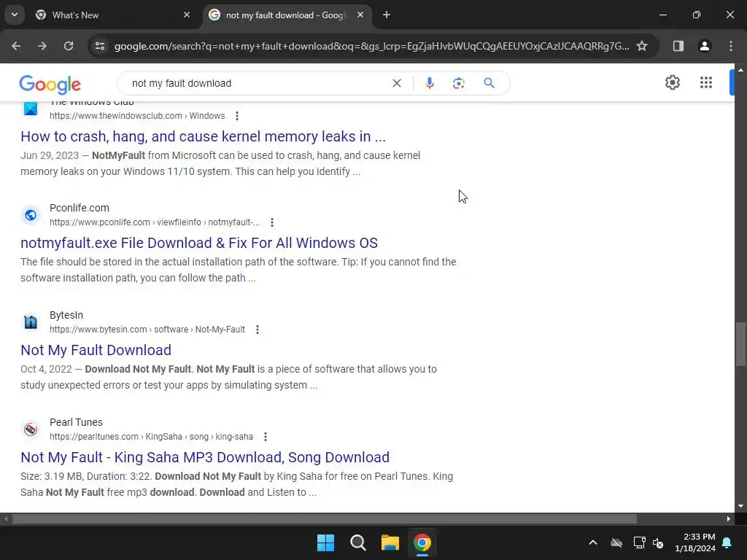747x560 pixels.
Task: Click the Pearl Tunes site name
Action: (76, 422)
